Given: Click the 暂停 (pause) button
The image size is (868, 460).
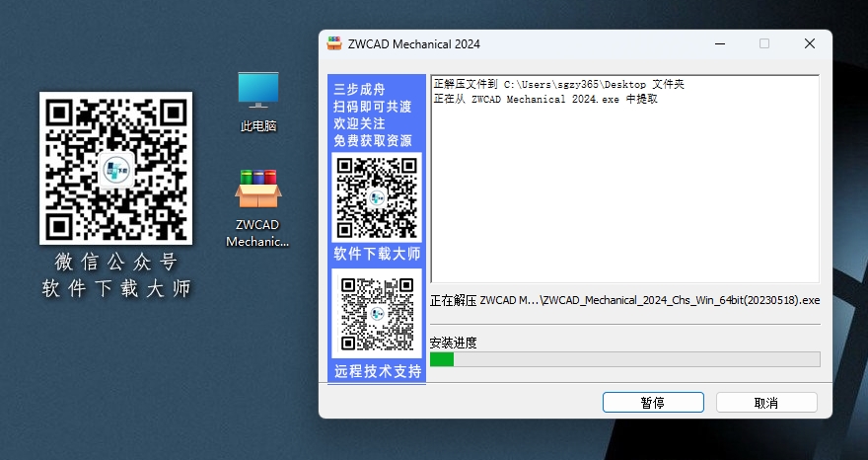Looking at the screenshot, I should click(x=653, y=403).
